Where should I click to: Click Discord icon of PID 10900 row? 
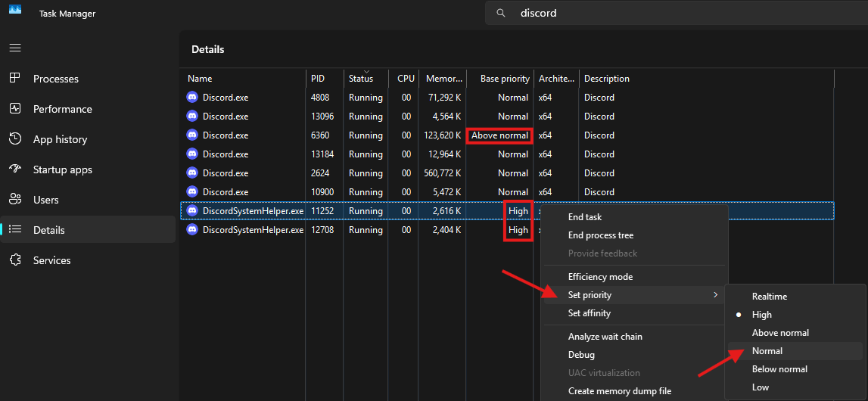[192, 192]
